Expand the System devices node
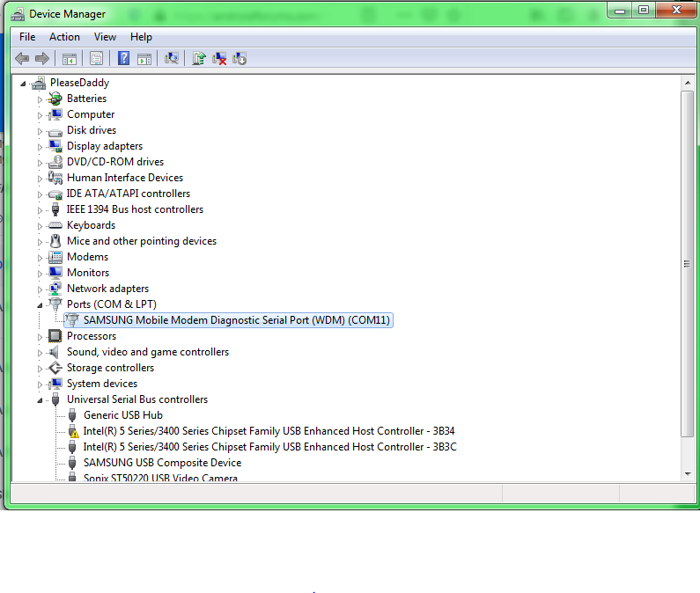The image size is (700, 593). (40, 384)
